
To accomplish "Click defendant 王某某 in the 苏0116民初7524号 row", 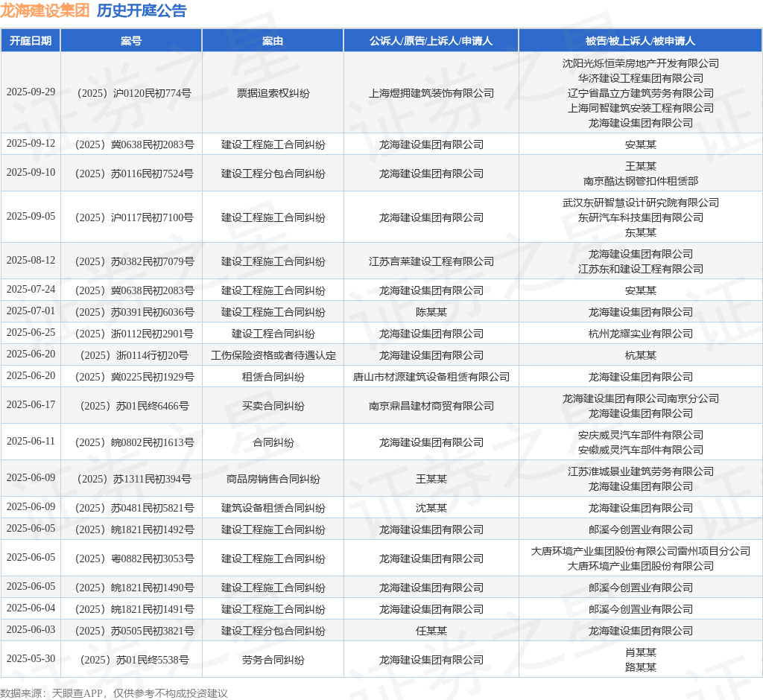I will click(640, 166).
